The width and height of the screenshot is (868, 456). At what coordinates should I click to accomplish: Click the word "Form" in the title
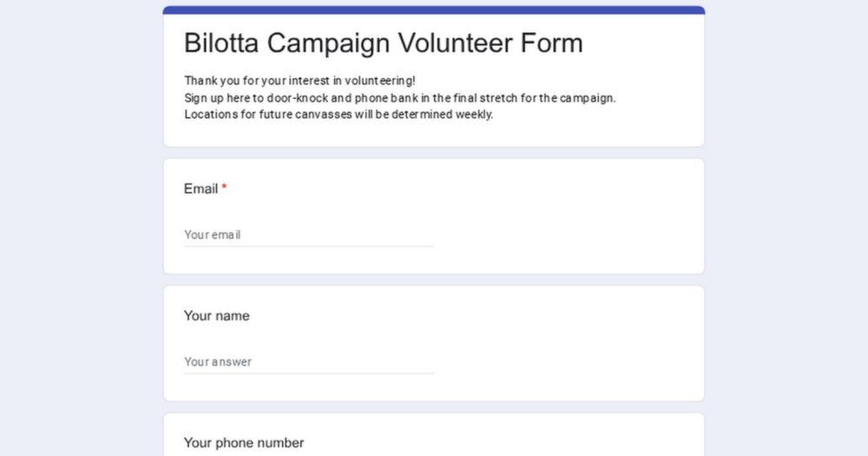(x=552, y=43)
